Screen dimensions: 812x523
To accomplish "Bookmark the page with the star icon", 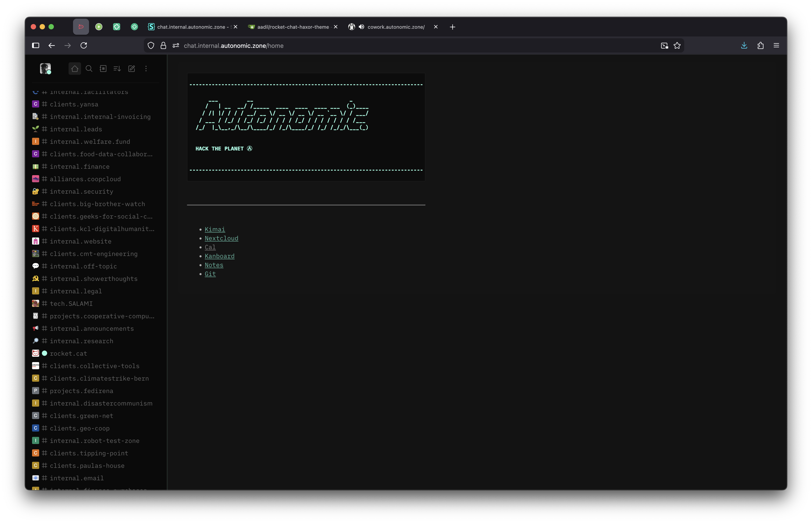I will 677,45.
